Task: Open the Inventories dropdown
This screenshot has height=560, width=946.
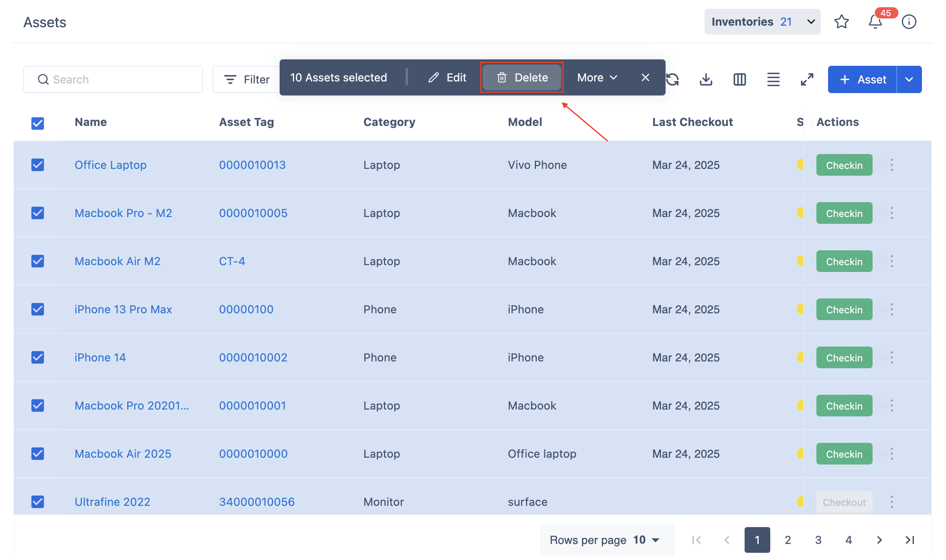Action: click(762, 22)
